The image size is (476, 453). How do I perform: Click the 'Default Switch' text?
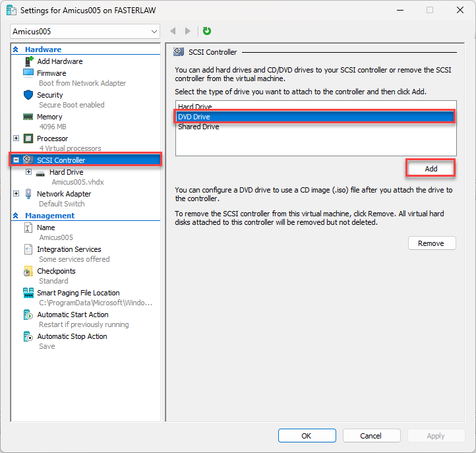coord(61,204)
